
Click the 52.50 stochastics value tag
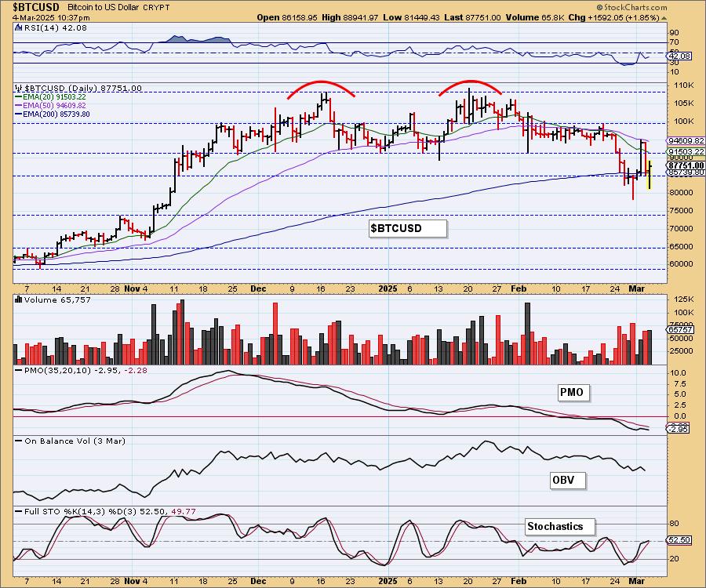pyautogui.click(x=680, y=540)
